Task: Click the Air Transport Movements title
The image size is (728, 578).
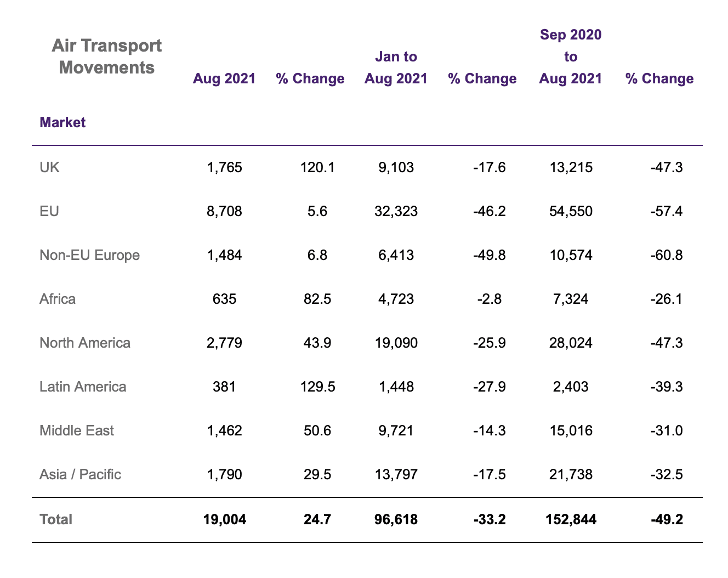Action: coord(106,56)
